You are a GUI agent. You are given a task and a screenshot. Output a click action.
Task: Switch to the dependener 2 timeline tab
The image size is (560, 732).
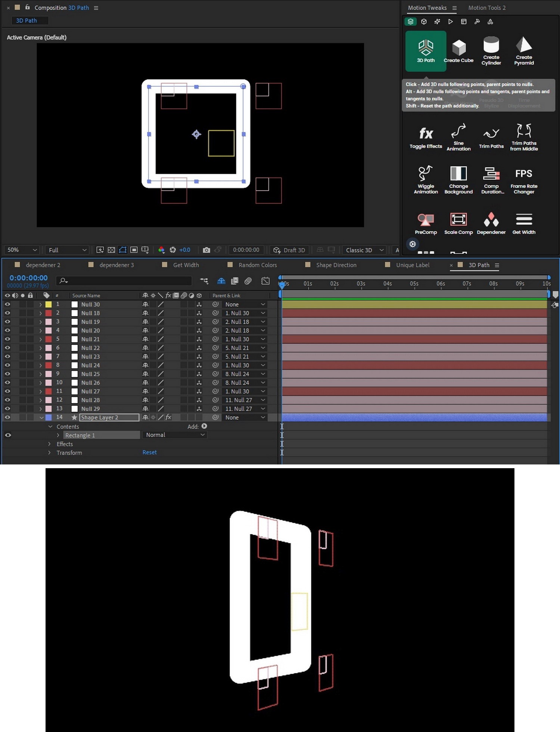43,265
